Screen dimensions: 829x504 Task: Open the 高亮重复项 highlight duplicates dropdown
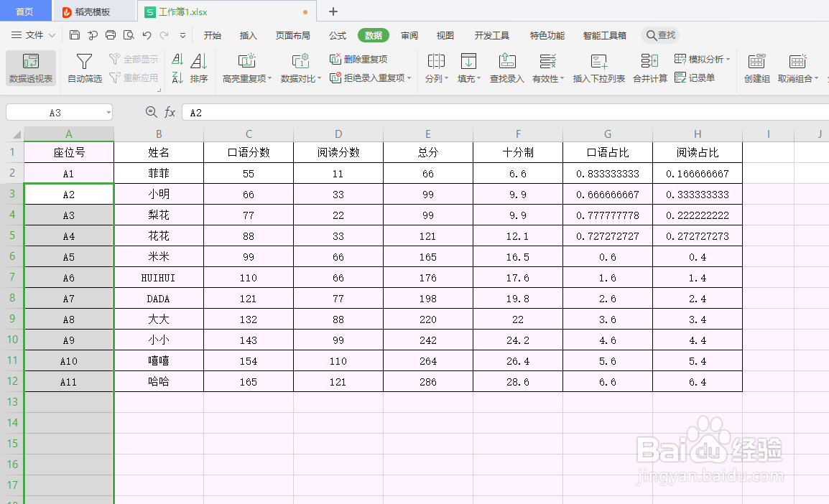(x=270, y=78)
